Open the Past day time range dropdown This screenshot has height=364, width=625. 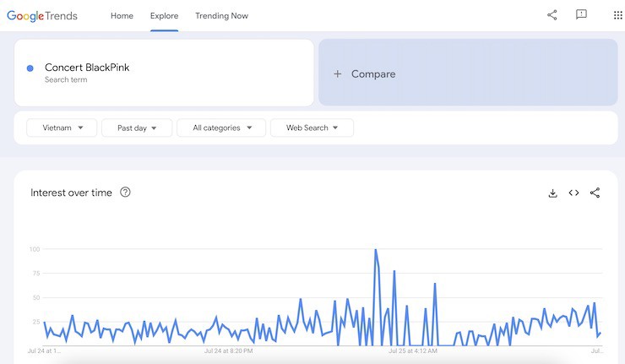coord(137,128)
